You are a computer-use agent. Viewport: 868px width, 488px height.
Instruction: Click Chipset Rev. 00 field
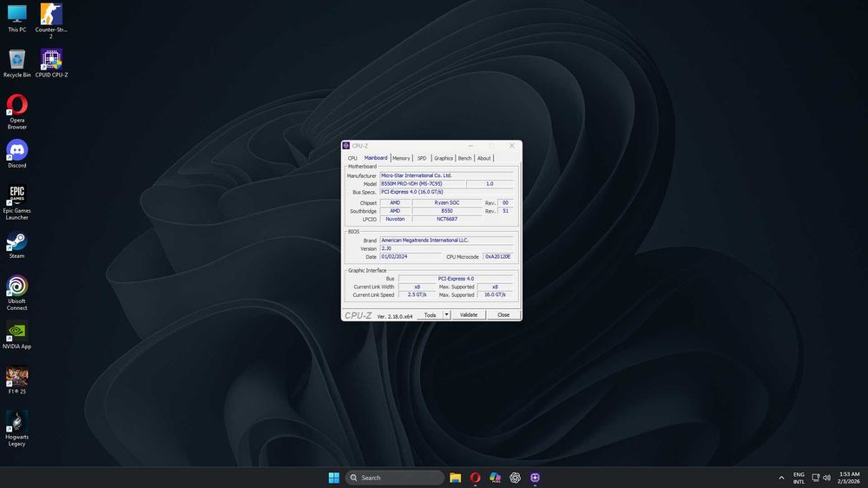[505, 202]
